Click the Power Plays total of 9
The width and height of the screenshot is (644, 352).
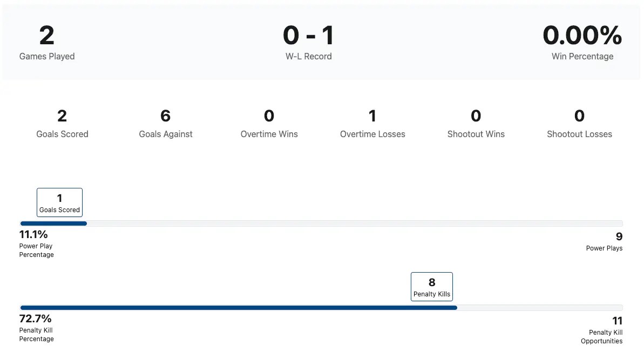(x=619, y=236)
